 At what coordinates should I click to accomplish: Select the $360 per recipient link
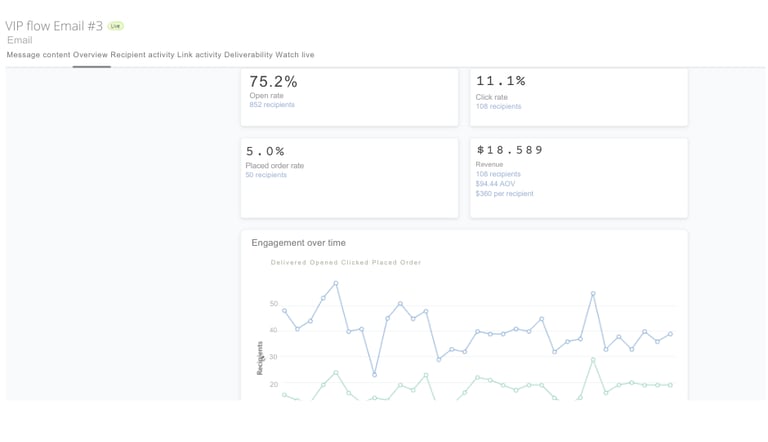click(504, 194)
